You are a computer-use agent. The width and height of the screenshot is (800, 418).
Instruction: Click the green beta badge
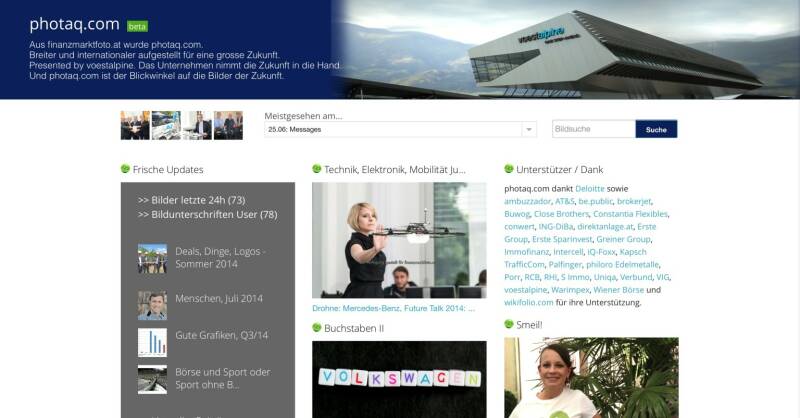pos(137,26)
